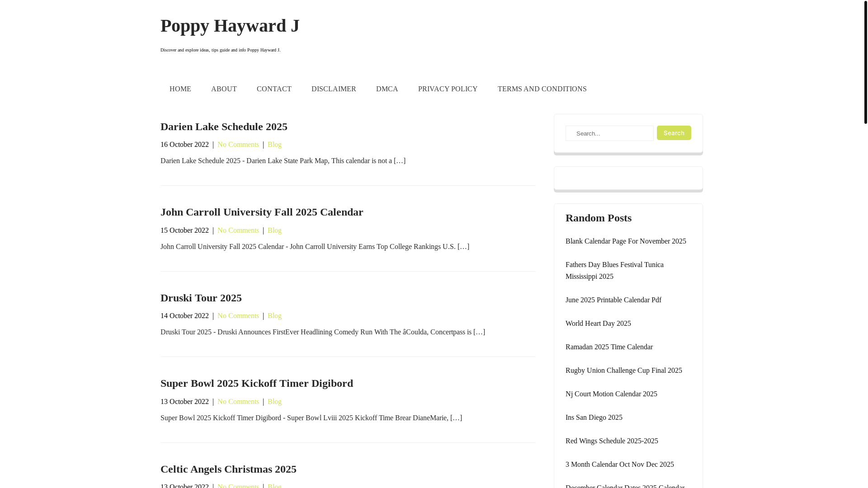
Task: Open the DISCLAIMER page
Action: (x=334, y=89)
